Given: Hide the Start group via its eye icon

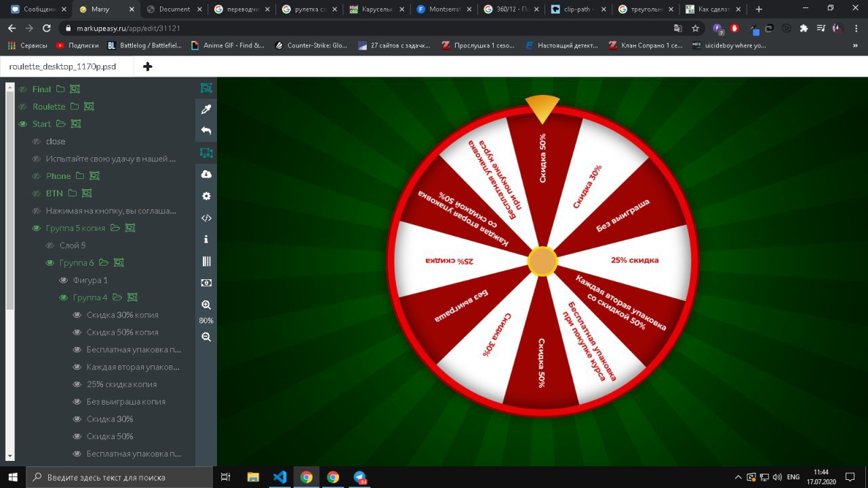Looking at the screenshot, I should tap(22, 124).
